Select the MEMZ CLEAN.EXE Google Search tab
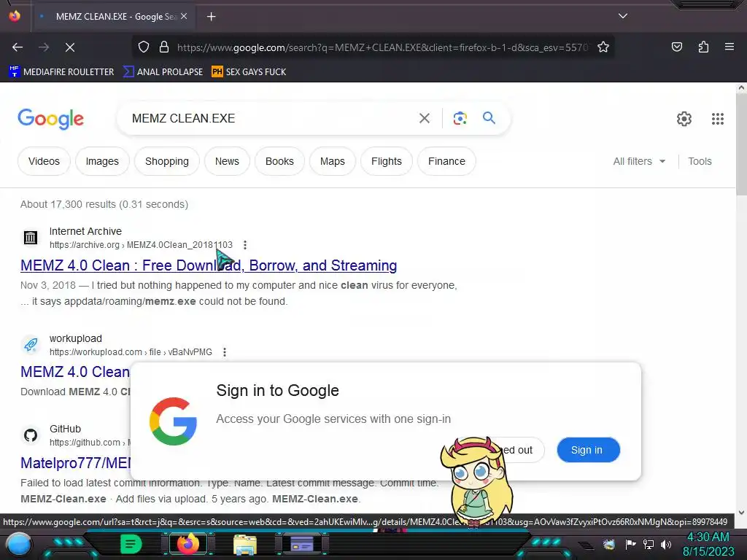The height and width of the screenshot is (560, 747). point(114,17)
